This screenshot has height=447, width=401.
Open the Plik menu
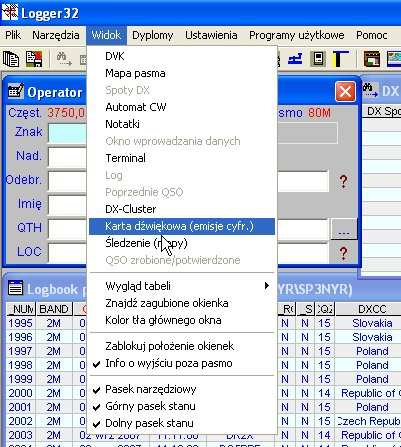13,35
